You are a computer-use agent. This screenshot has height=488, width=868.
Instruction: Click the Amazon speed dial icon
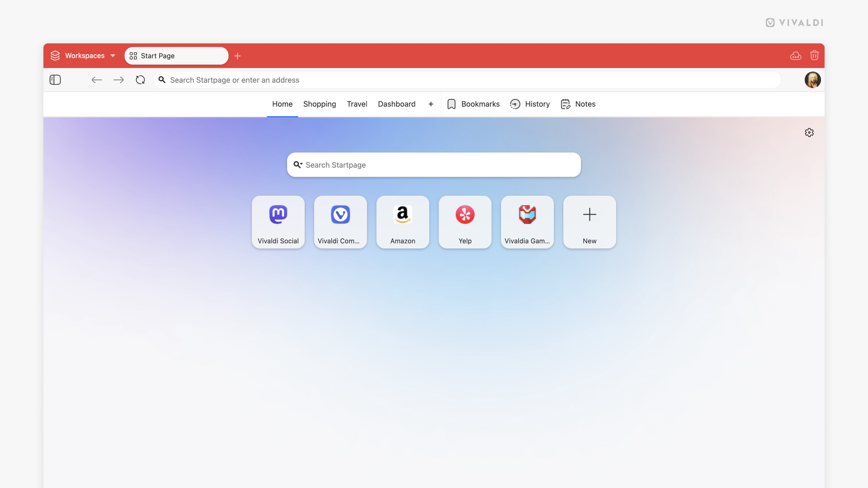pos(403,222)
